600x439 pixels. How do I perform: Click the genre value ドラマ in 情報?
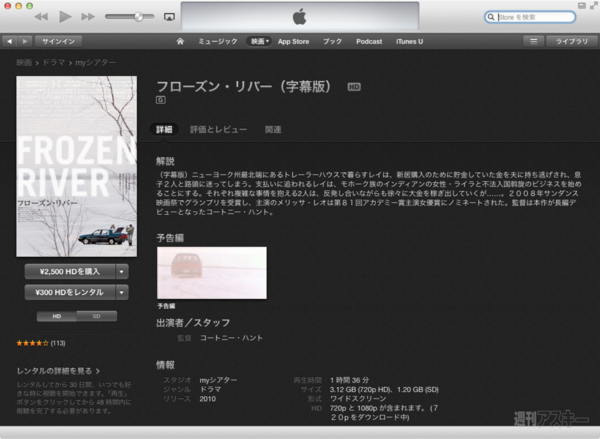coord(210,389)
